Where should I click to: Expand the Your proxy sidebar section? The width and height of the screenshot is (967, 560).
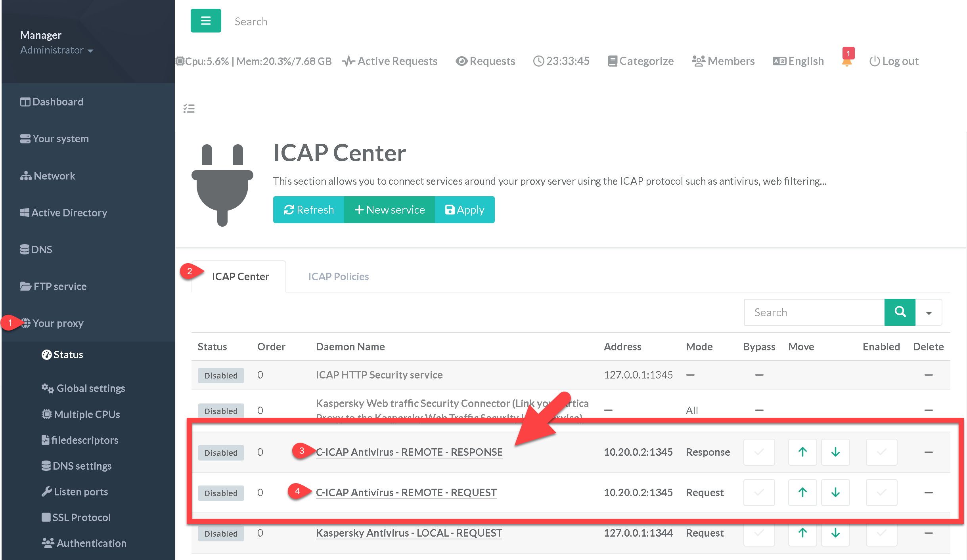coord(58,323)
